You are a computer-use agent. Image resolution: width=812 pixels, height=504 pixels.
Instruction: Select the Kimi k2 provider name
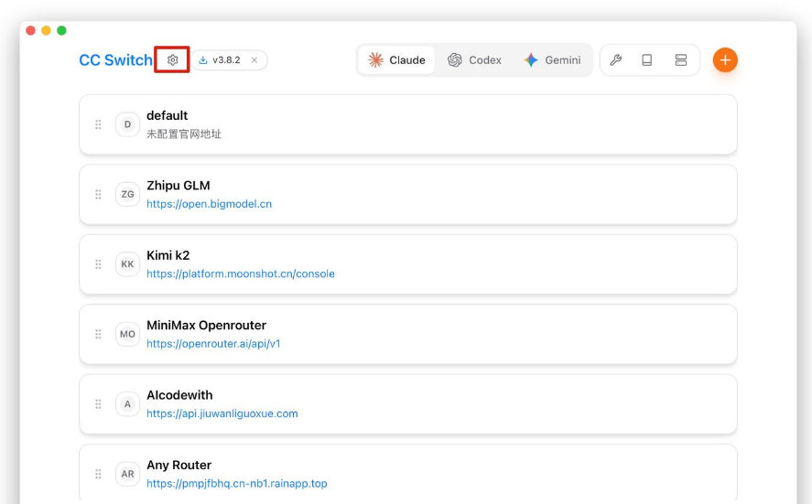[168, 255]
